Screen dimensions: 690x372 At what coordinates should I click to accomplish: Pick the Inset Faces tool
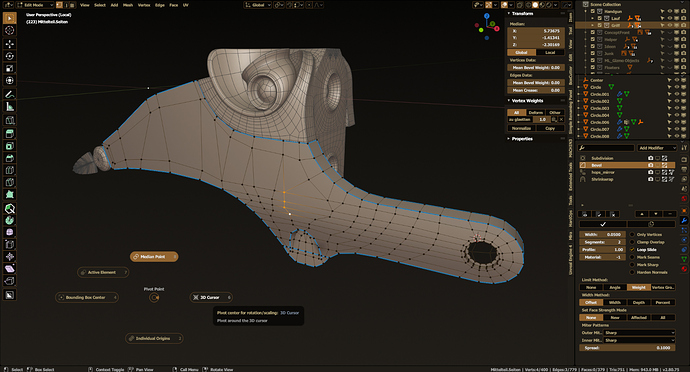(10, 146)
